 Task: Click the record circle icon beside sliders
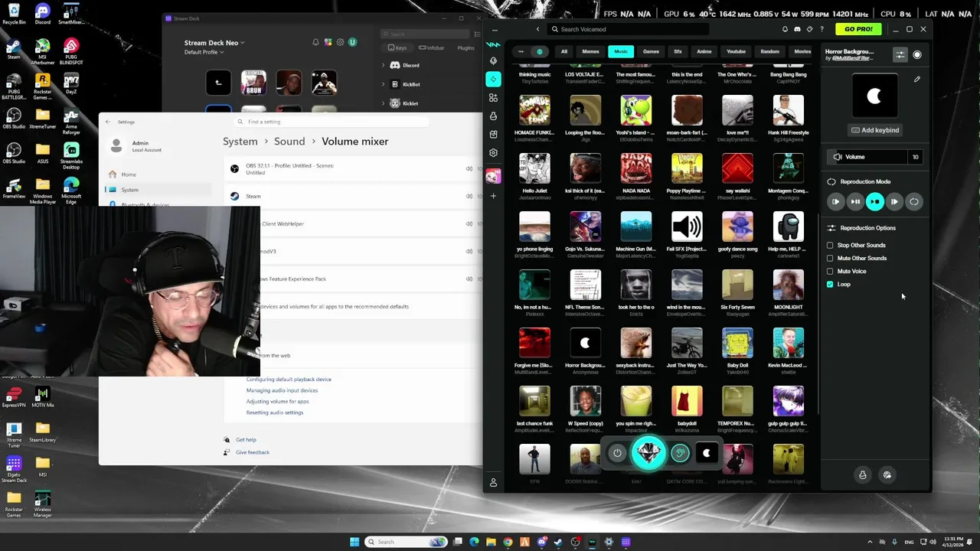point(917,54)
